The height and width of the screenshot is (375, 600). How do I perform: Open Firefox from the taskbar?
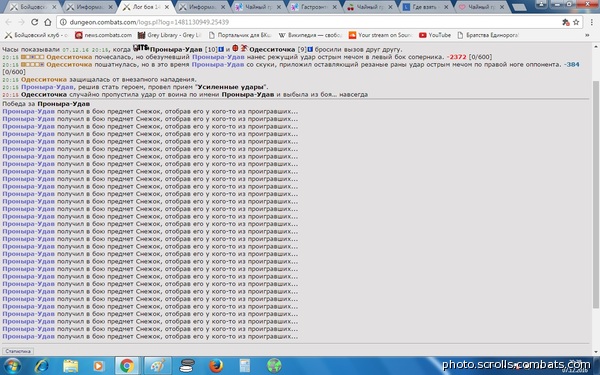pos(216,366)
